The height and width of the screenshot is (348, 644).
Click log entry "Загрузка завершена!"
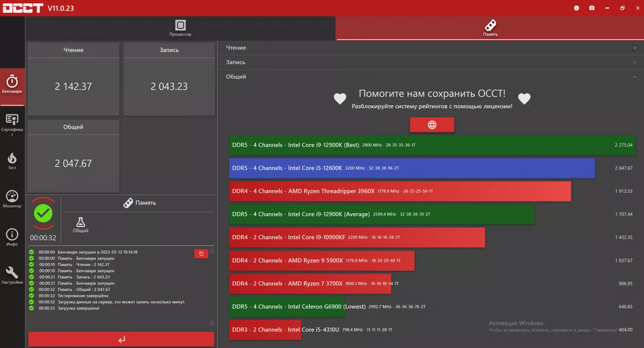[78, 308]
